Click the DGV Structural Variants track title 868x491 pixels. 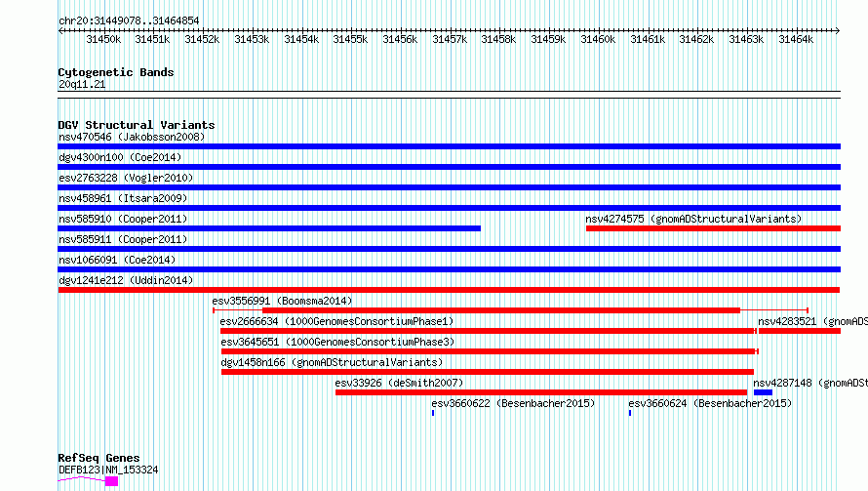pos(137,125)
